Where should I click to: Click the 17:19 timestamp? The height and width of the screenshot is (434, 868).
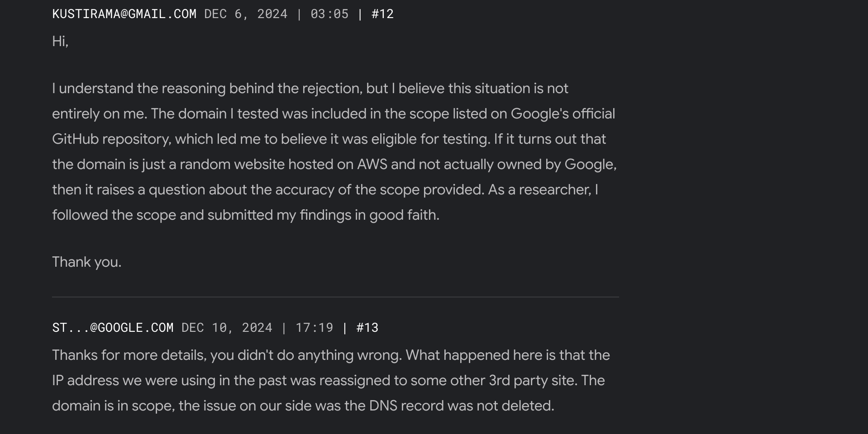point(314,328)
